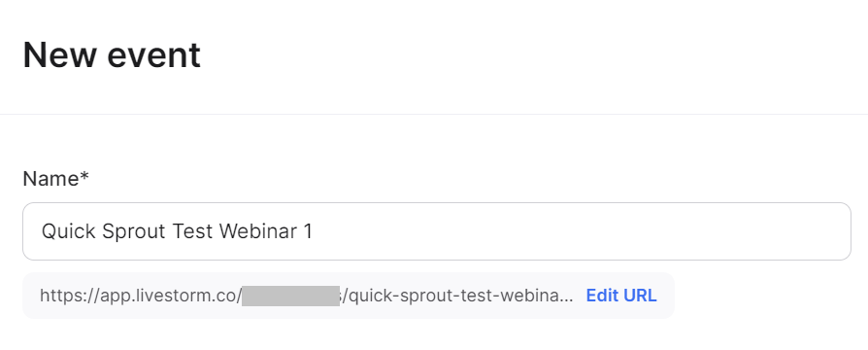Click the Name* field label
868x350 pixels.
56,179
